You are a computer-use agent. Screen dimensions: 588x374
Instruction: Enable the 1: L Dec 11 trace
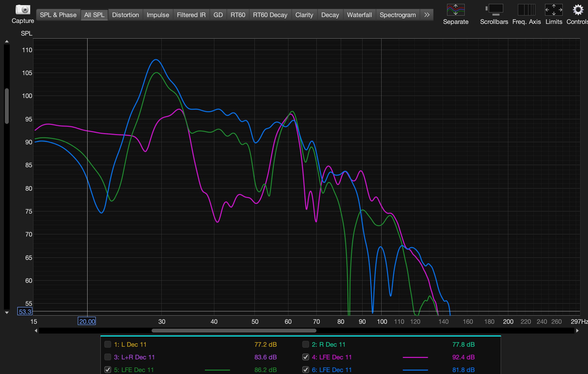pyautogui.click(x=108, y=344)
